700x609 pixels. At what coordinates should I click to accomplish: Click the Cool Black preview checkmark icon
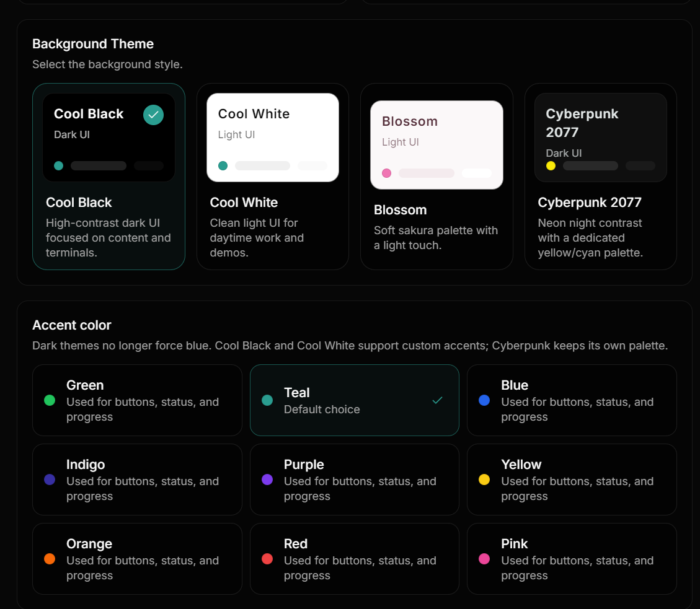[x=153, y=115]
